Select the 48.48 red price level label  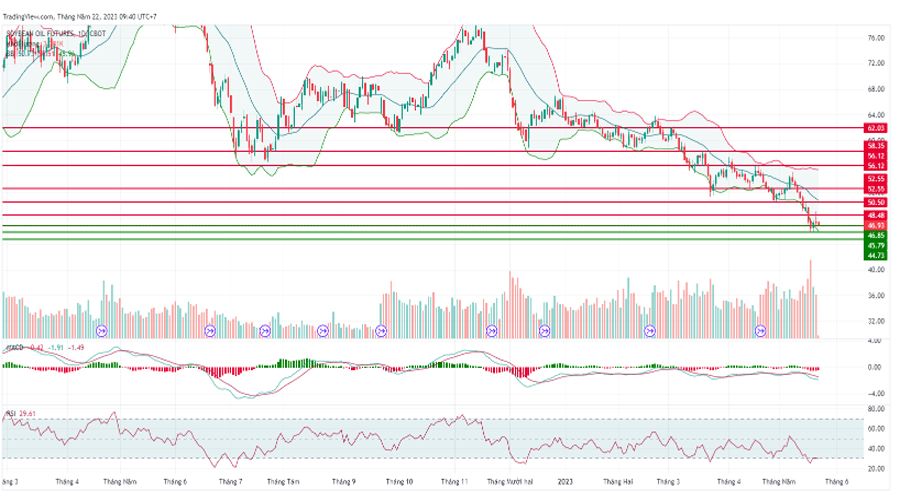point(876,215)
